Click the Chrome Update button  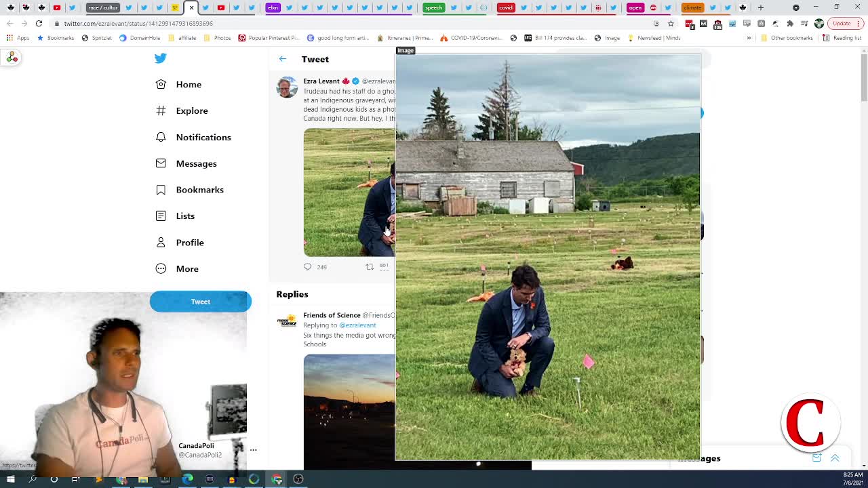pos(846,23)
